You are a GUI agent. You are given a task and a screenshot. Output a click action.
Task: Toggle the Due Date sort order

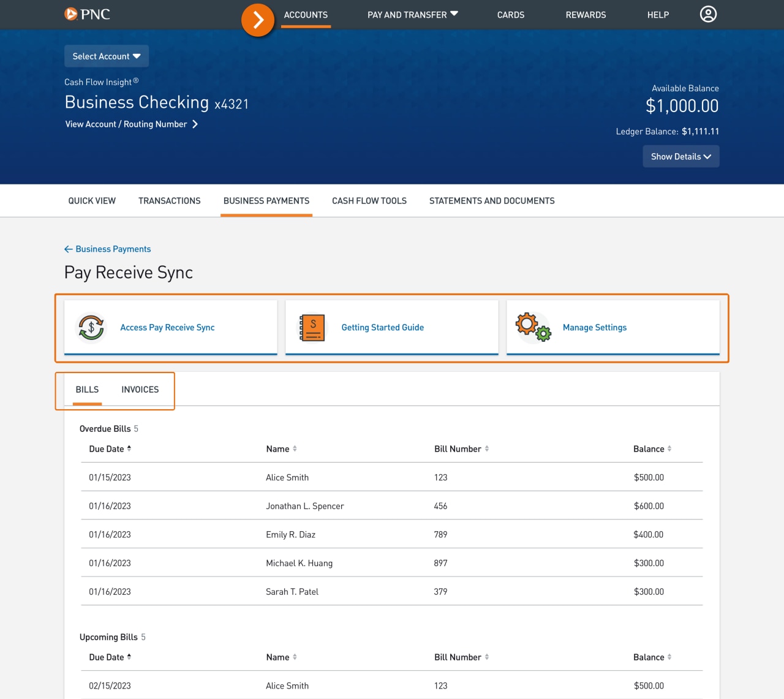pos(129,448)
